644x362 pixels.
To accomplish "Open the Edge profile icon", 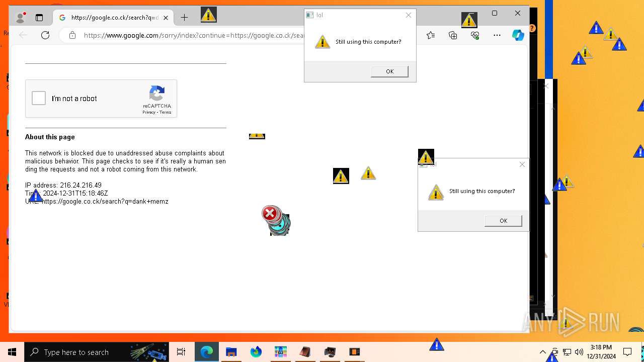I will (x=21, y=18).
